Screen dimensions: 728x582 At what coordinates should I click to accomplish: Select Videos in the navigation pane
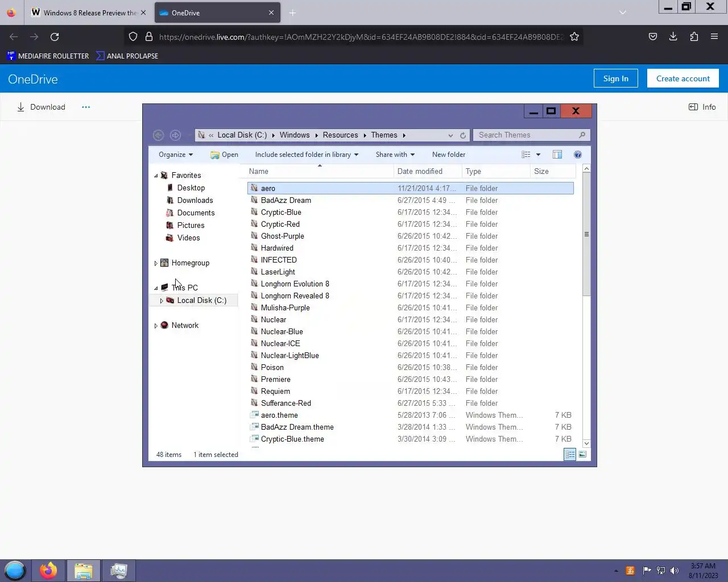pos(188,238)
